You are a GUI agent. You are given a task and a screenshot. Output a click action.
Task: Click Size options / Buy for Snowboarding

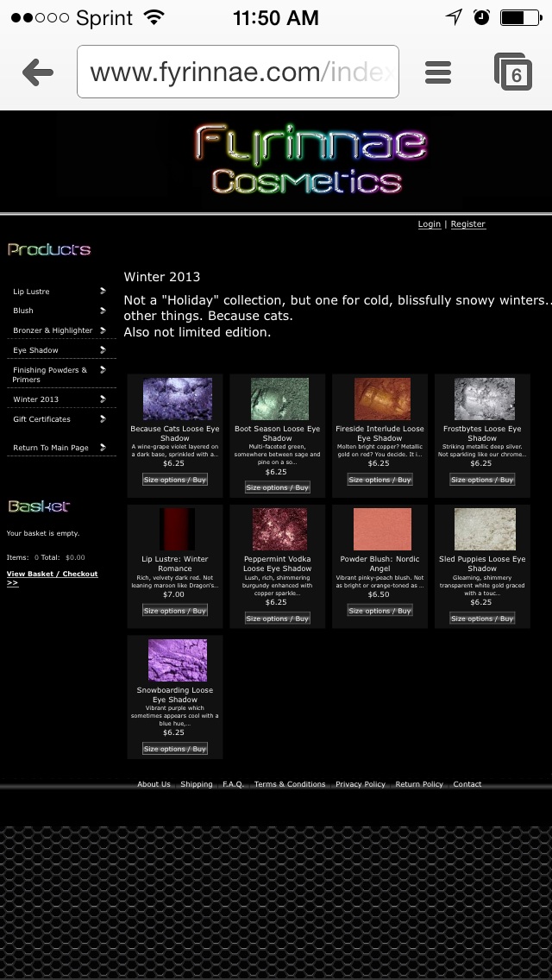[175, 748]
